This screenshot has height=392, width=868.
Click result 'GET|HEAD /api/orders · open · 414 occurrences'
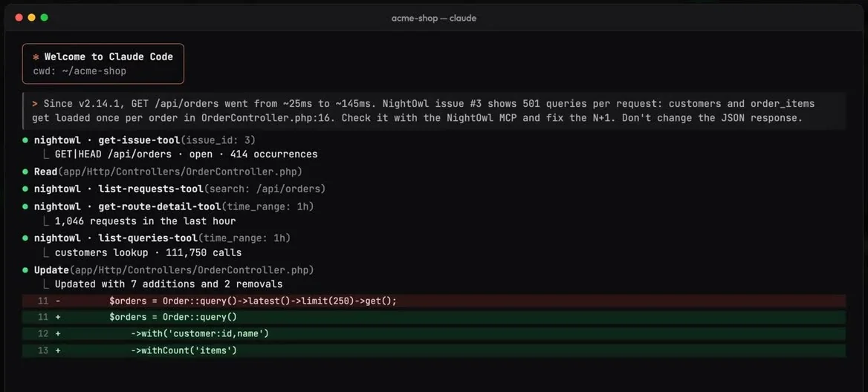pos(186,154)
